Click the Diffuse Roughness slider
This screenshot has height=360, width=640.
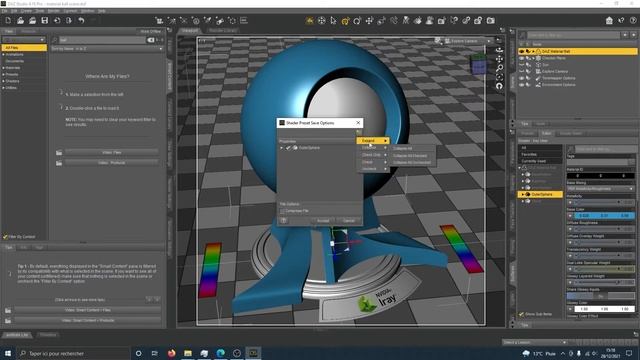tap(604, 229)
